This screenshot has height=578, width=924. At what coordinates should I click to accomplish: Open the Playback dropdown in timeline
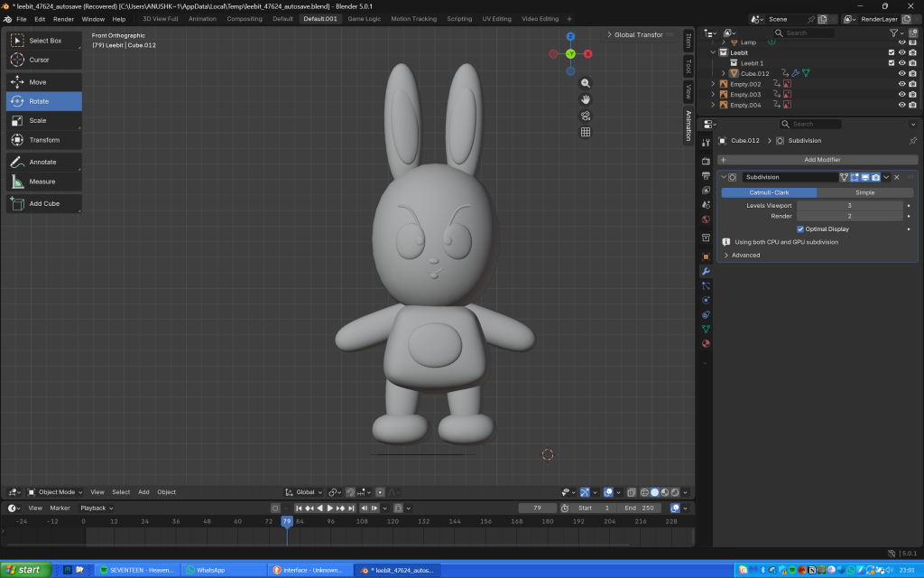(96, 508)
